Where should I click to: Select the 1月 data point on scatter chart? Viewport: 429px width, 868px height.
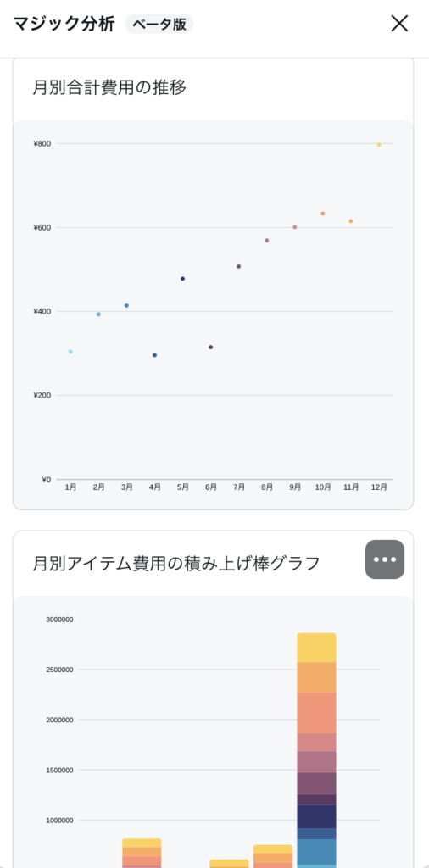pos(70,352)
